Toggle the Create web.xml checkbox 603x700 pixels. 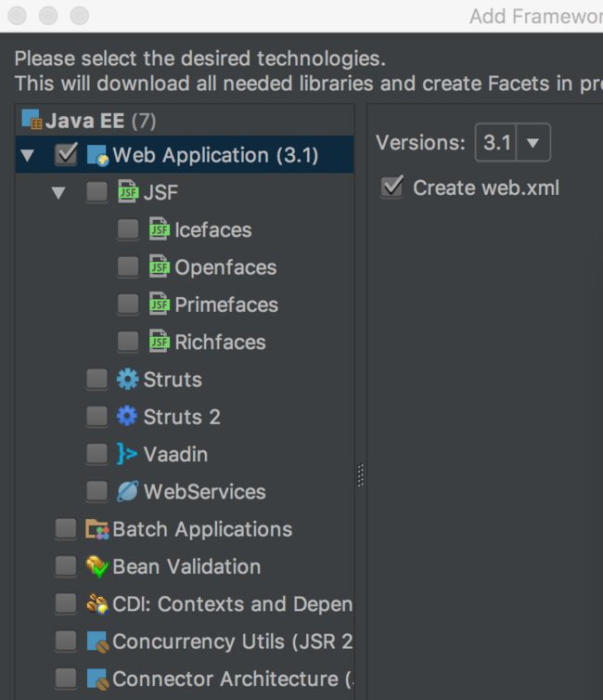tap(392, 187)
